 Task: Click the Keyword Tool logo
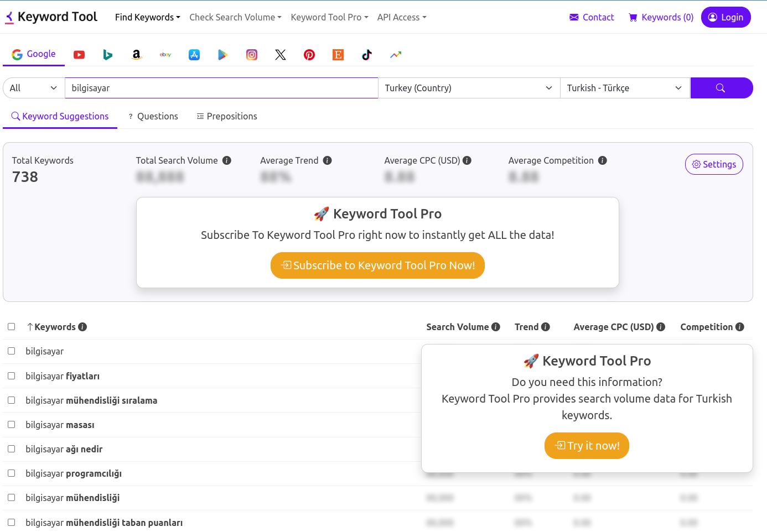pos(51,17)
